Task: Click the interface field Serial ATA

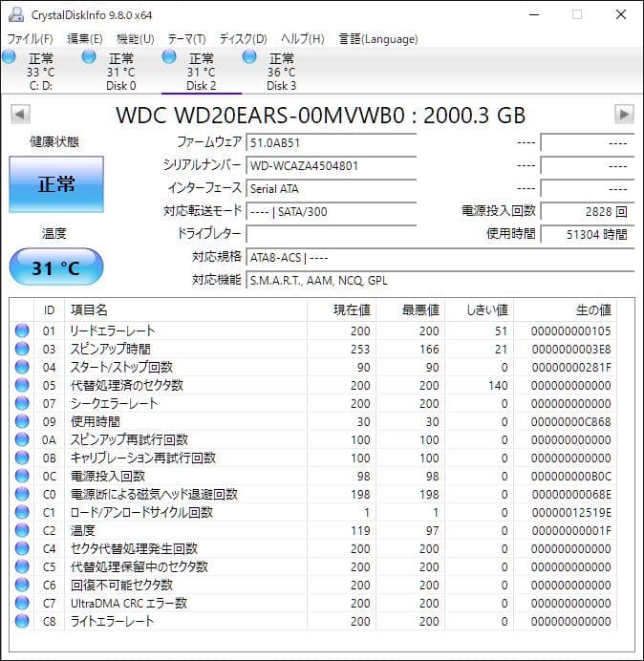Action: 332,188
